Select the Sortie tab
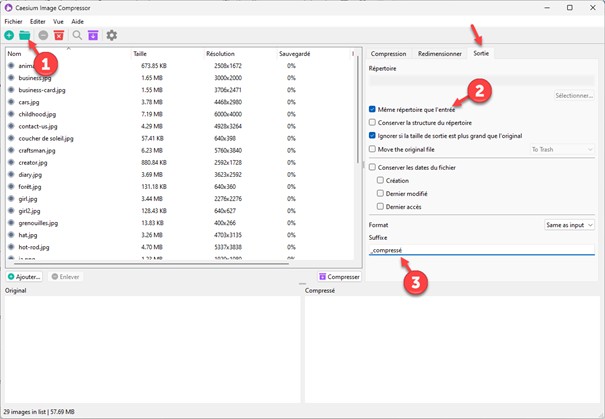605x419 pixels. pyautogui.click(x=481, y=53)
